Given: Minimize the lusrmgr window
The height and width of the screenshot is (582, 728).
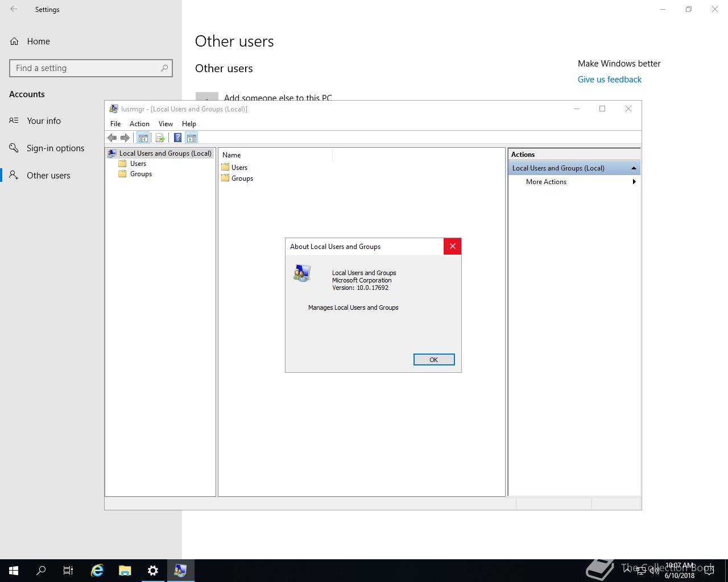Looking at the screenshot, I should (577, 109).
